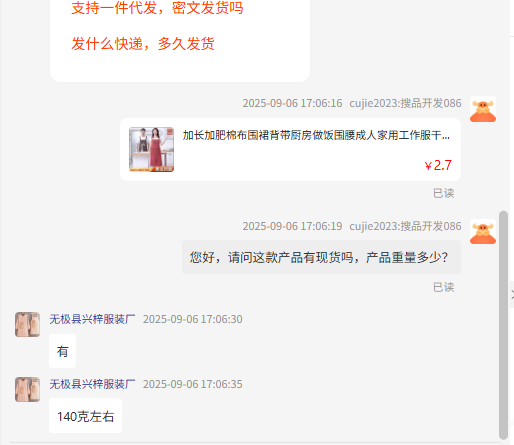Click the 140克左右 reply bubble
Viewport: 514px width, 445px height.
85,416
